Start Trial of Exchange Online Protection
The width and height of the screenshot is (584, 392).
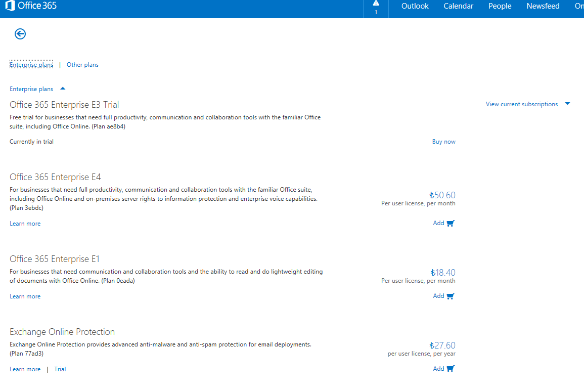point(60,369)
